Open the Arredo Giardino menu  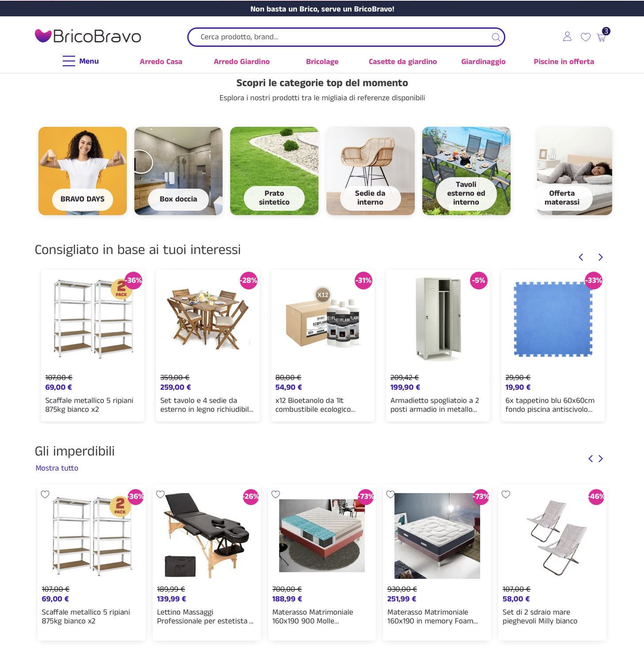242,62
